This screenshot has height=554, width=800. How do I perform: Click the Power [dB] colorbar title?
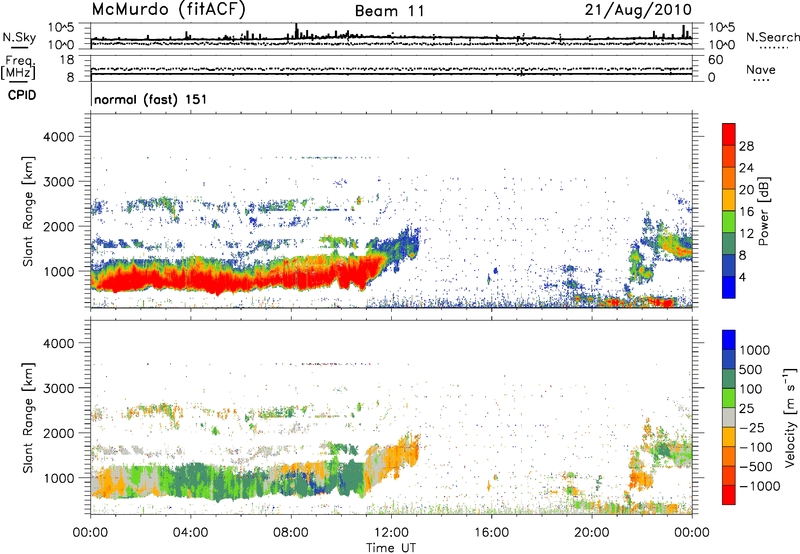tap(763, 211)
